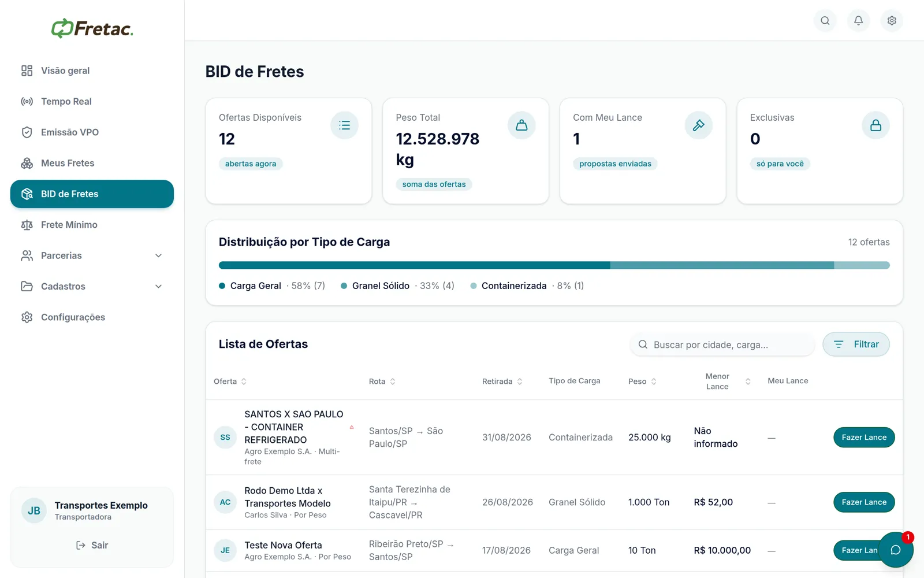Open settings gear icon in header
This screenshot has width=924, height=578.
pyautogui.click(x=892, y=21)
